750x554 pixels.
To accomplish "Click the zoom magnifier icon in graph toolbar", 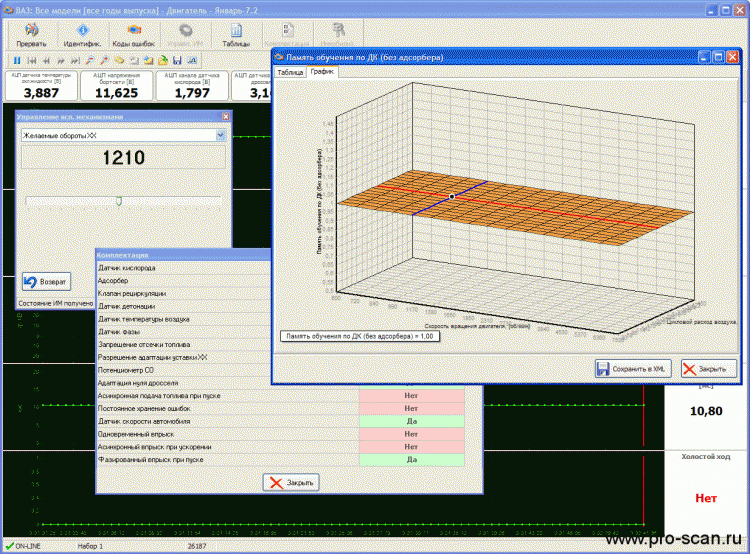I will coord(91,61).
